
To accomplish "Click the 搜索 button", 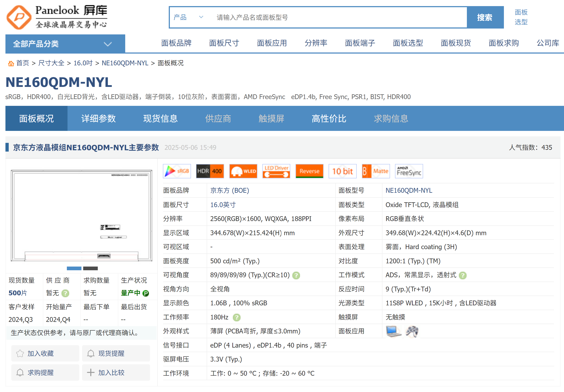I will [x=485, y=17].
